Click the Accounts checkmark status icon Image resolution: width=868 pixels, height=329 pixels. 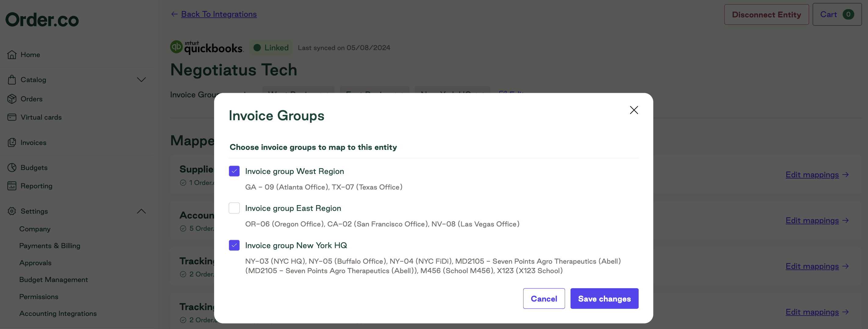[x=183, y=228]
